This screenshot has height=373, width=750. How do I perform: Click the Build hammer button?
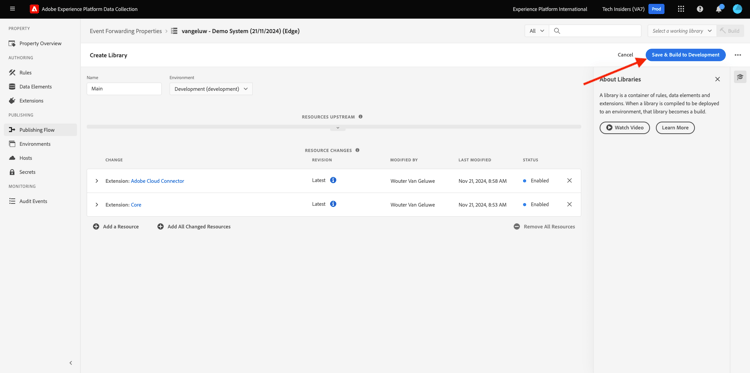click(x=730, y=31)
